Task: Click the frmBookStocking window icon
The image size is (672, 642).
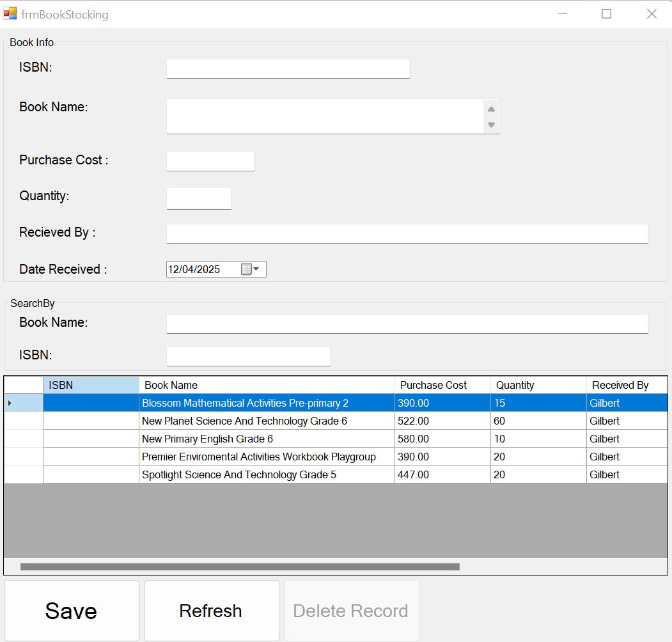Action: click(10, 13)
